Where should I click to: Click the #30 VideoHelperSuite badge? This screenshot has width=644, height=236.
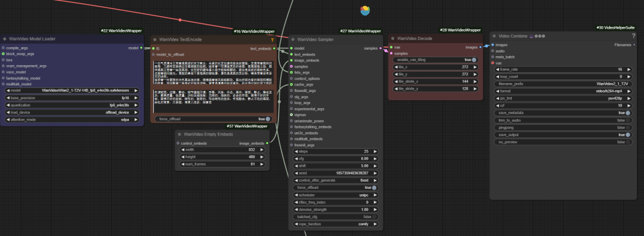[x=615, y=27]
